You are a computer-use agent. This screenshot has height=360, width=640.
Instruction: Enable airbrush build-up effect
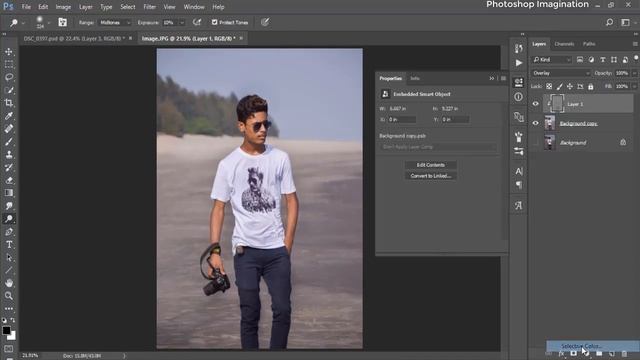[197, 22]
